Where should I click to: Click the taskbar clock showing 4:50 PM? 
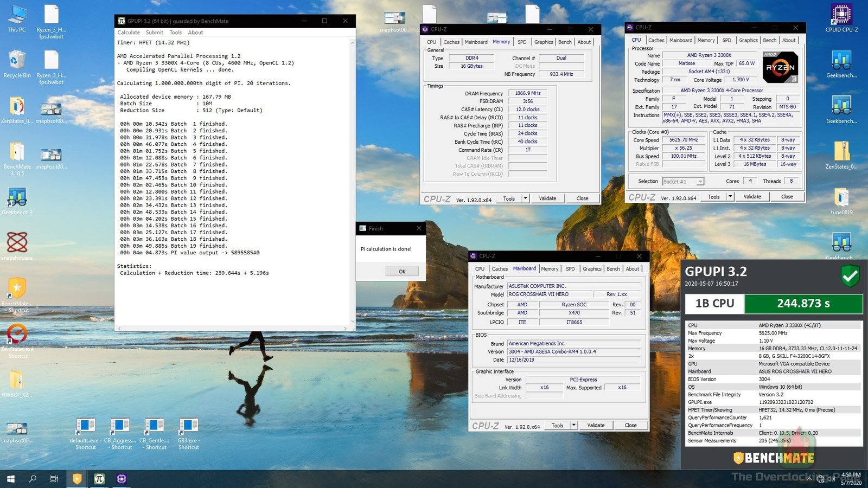pyautogui.click(x=851, y=478)
